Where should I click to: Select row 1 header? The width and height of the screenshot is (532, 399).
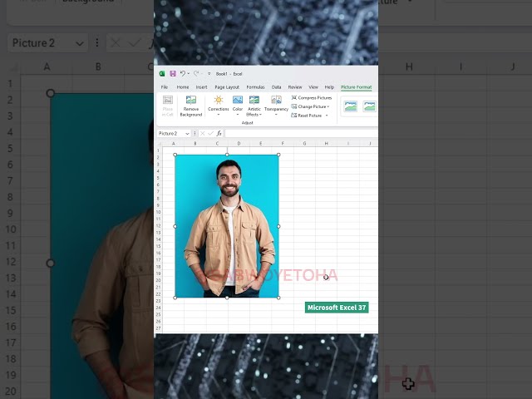[x=159, y=150]
